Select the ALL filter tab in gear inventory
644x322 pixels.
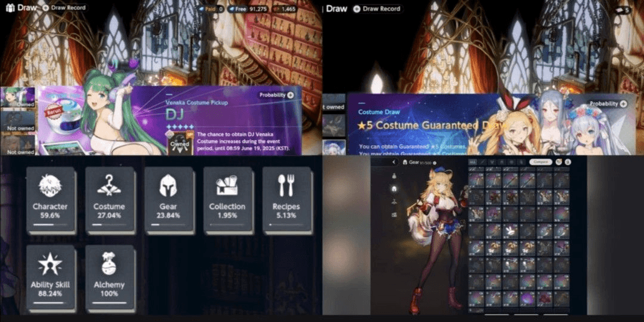(473, 162)
